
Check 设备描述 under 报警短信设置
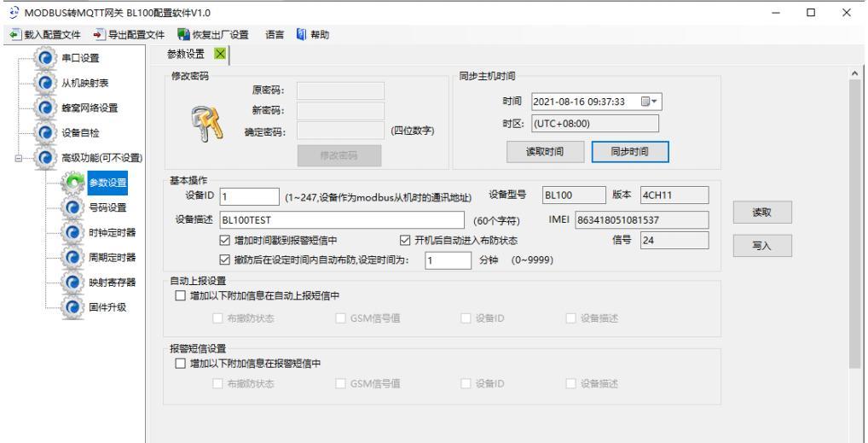tap(570, 383)
